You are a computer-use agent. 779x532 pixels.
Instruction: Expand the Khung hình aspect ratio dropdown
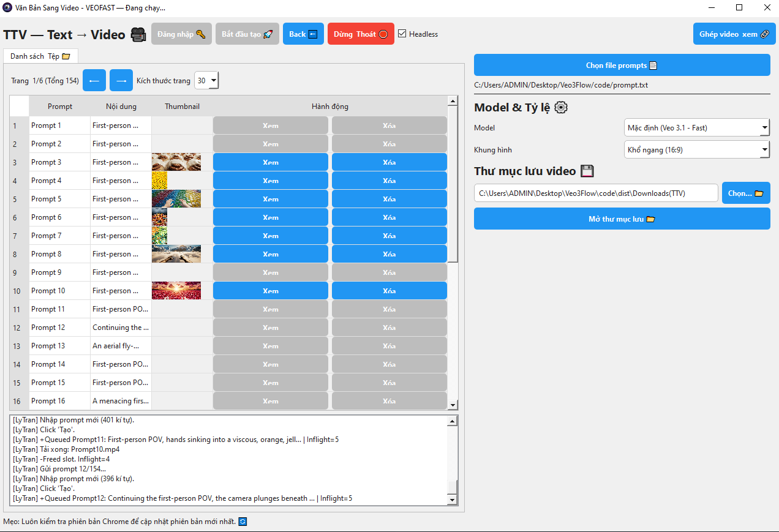[x=696, y=149]
